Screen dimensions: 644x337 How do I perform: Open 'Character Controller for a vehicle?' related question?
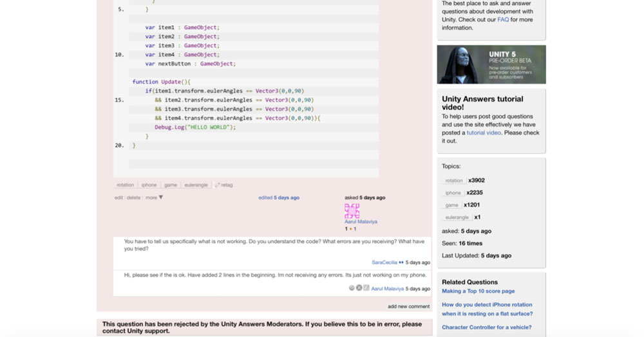[x=486, y=327]
